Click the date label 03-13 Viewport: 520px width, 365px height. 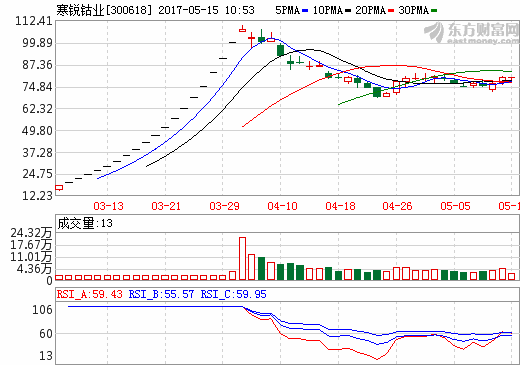pos(108,206)
